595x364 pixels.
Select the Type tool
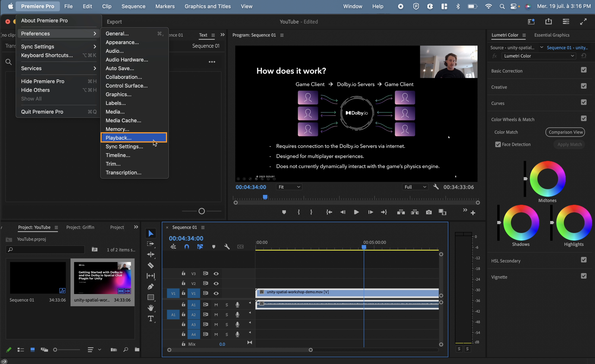[151, 319]
